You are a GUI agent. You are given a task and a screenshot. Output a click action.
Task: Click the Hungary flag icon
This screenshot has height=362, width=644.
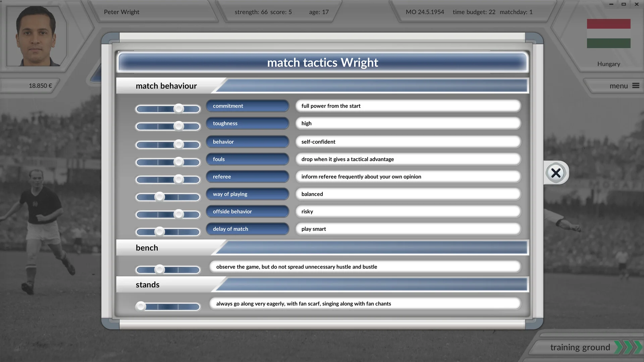tap(608, 33)
